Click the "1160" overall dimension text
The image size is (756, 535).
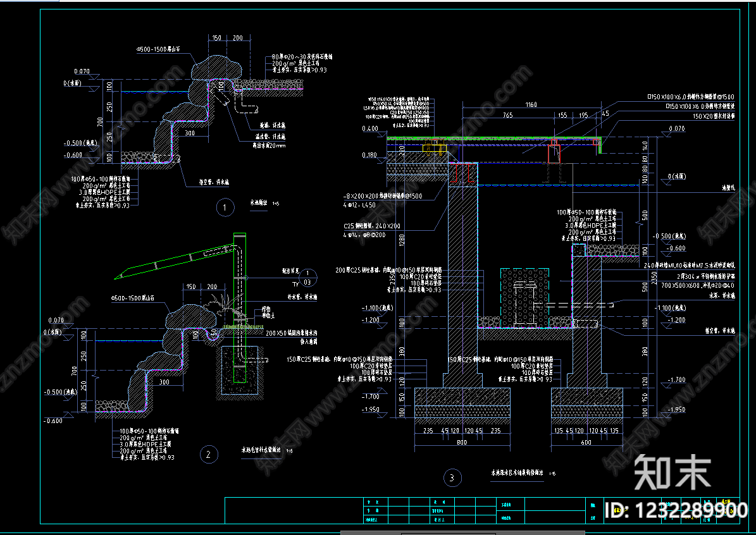click(531, 104)
